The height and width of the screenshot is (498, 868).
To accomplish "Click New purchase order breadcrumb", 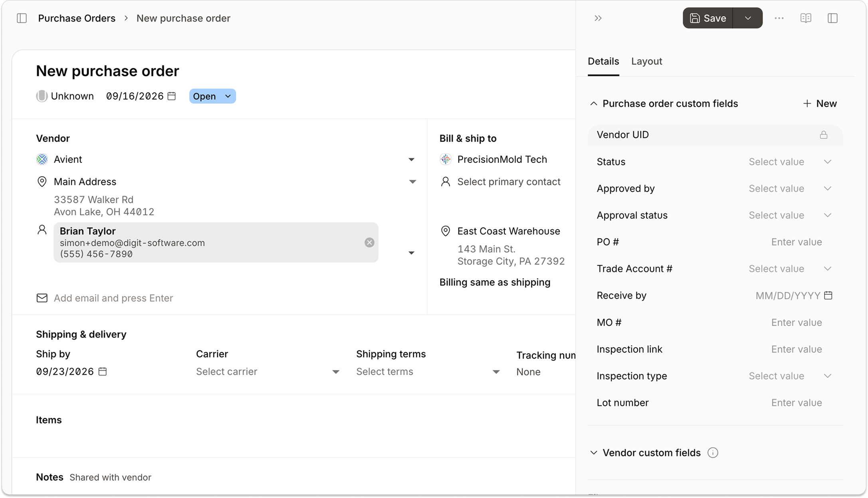I will (183, 18).
